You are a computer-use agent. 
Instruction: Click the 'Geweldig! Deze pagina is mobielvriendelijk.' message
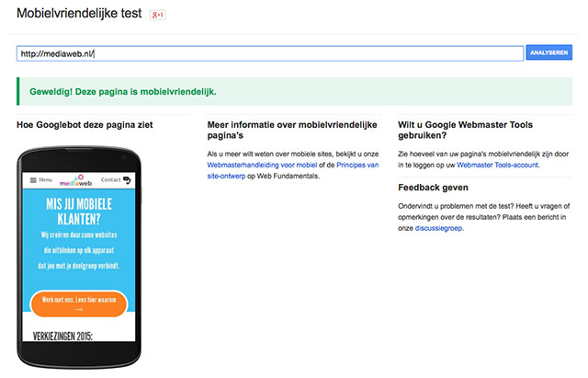[123, 92]
